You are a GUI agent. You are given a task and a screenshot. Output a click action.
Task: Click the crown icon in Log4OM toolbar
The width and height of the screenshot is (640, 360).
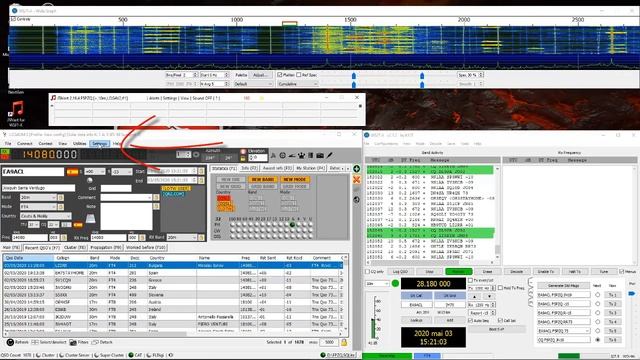(301, 155)
